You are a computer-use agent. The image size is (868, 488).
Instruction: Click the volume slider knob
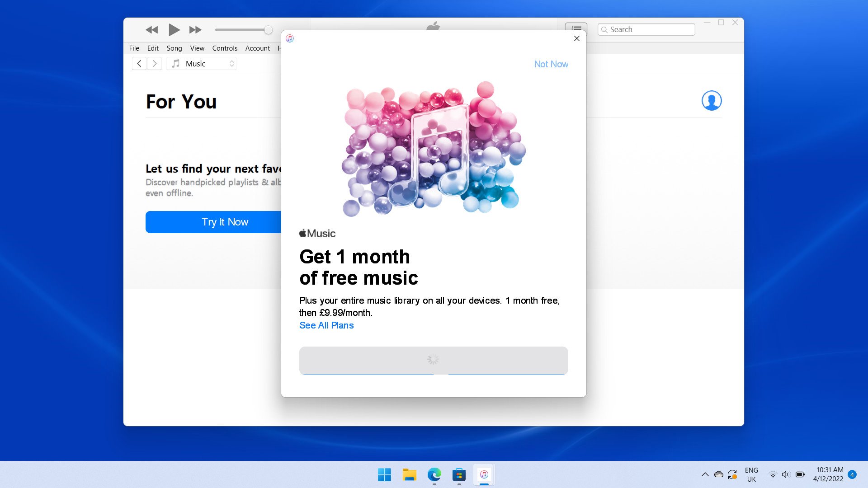268,30
